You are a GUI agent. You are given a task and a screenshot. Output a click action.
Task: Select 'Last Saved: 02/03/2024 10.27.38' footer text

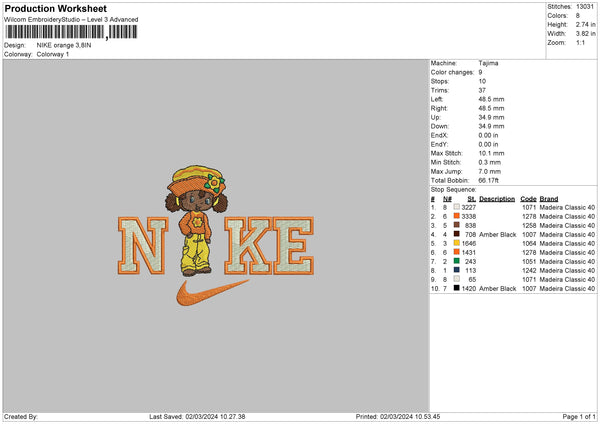coord(197,416)
